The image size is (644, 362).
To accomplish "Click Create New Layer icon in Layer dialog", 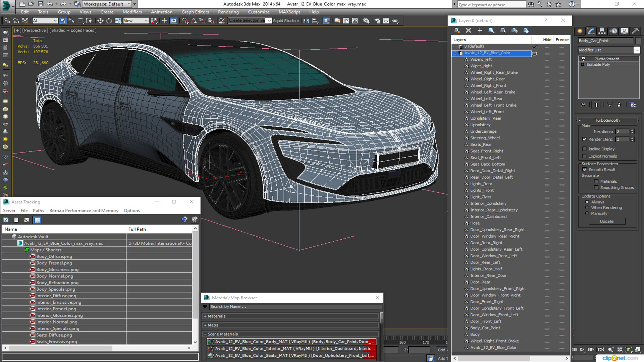I will point(457,31).
